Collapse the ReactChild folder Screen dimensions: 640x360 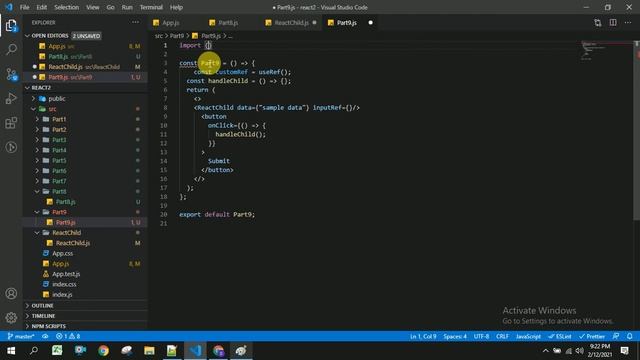(66, 233)
